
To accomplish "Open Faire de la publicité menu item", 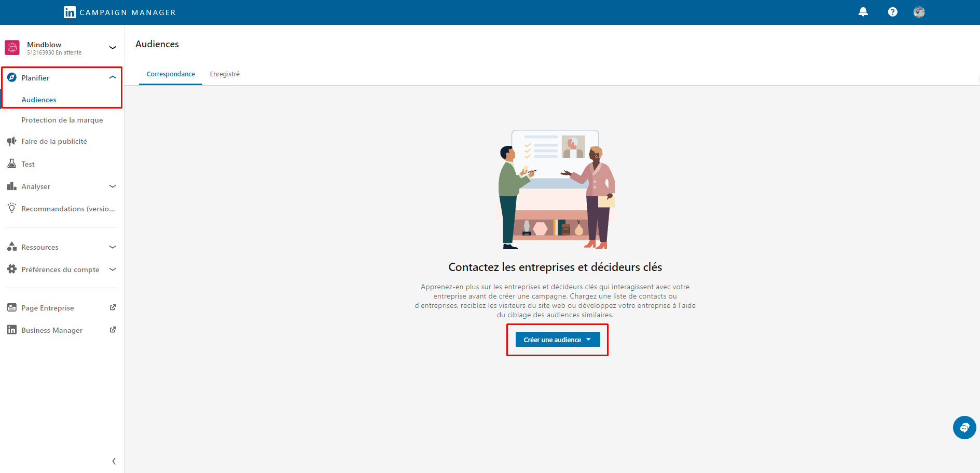I will pos(54,141).
